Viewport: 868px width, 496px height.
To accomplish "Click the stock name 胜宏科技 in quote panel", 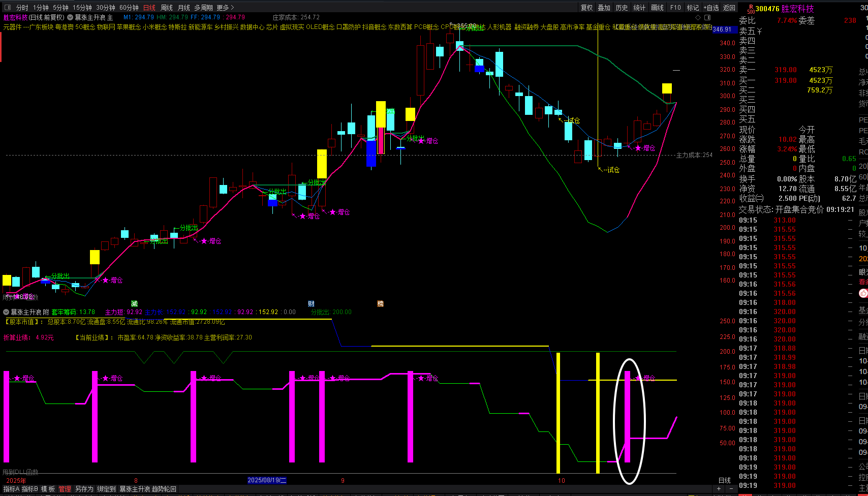I will (x=797, y=9).
